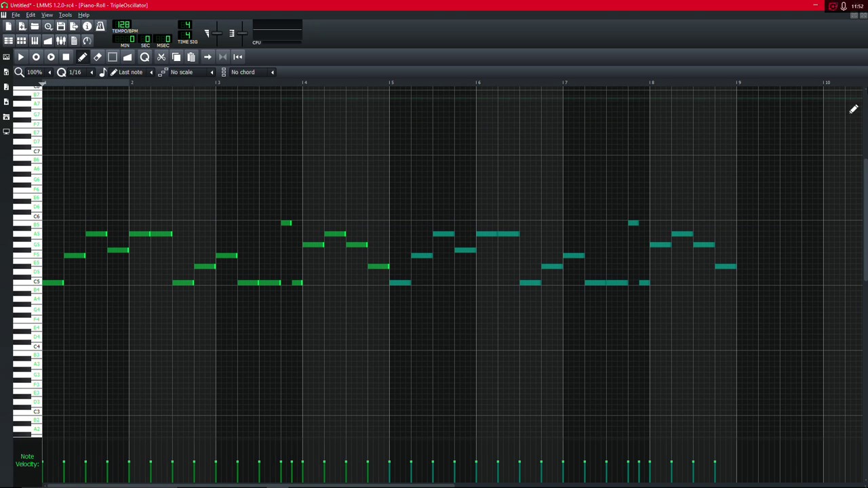The width and height of the screenshot is (868, 488).
Task: Save project using the floppy disk icon
Action: tap(61, 26)
